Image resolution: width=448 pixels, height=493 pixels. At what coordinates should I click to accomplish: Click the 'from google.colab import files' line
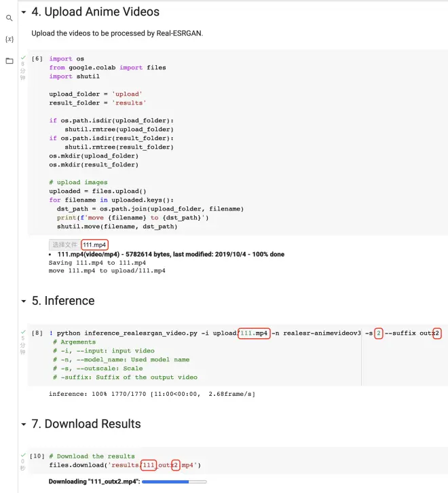[107, 68]
